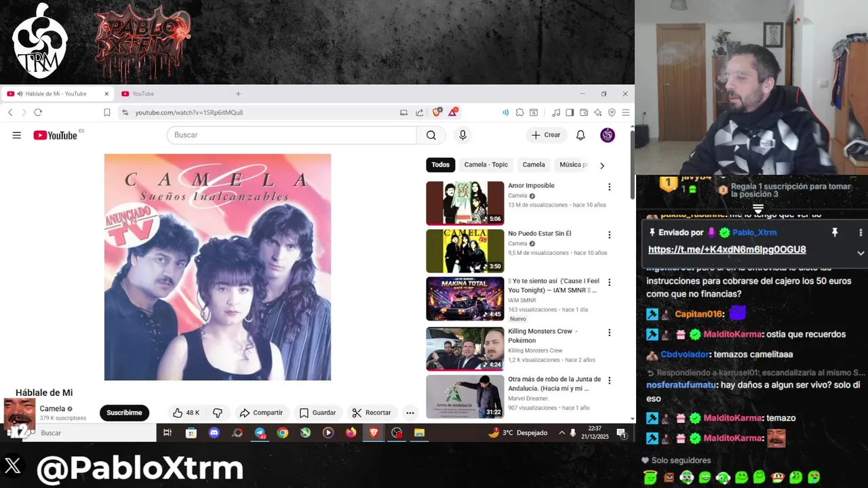Viewport: 868px width, 488px height.
Task: Open MalditoKarma username saying temazo
Action: (732, 418)
